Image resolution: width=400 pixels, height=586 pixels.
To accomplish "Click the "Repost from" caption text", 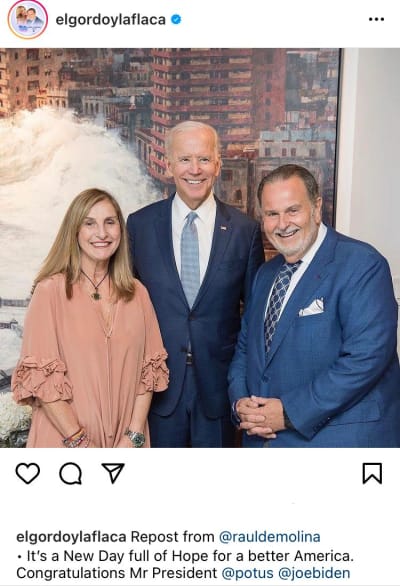I will tap(172, 537).
